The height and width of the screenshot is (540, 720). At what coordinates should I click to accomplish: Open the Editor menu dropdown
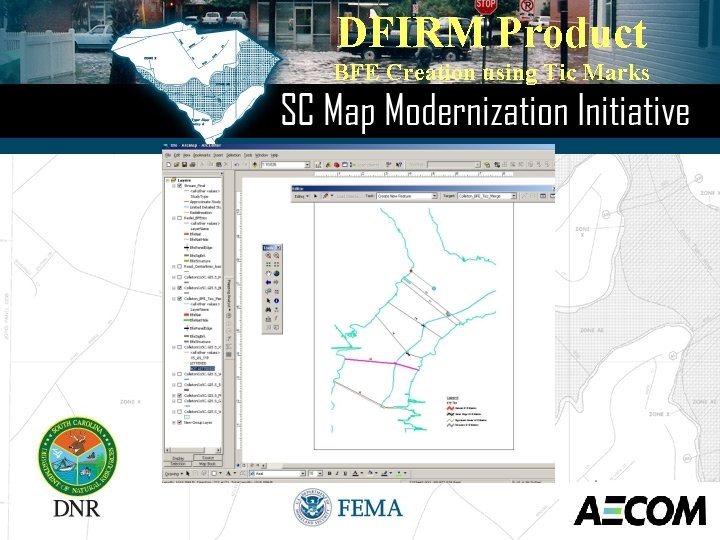(301, 196)
